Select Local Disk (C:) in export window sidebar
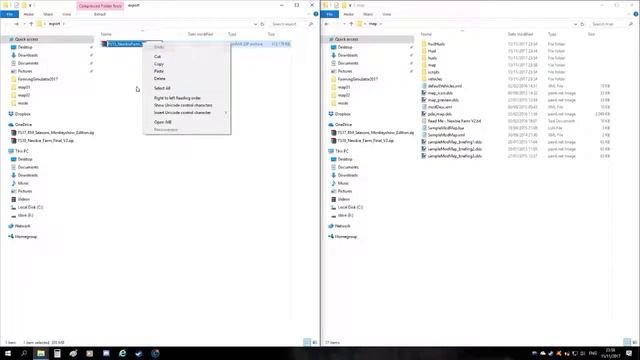Image resolution: width=640 pixels, height=360 pixels. 30,207
